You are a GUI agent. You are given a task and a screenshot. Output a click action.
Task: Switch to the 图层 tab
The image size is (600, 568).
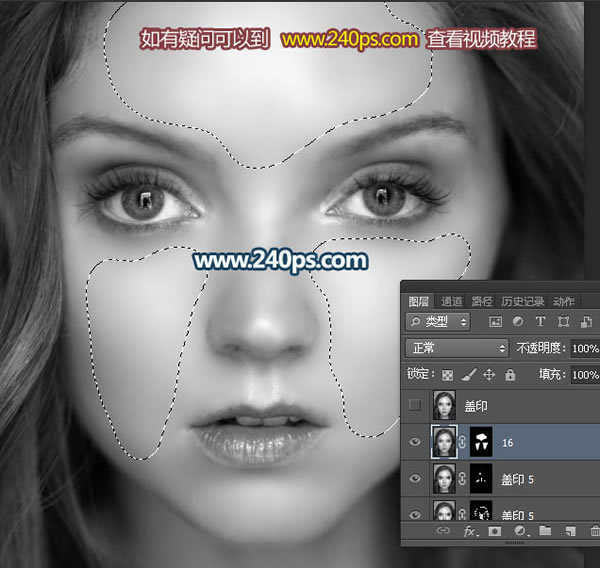[418, 302]
